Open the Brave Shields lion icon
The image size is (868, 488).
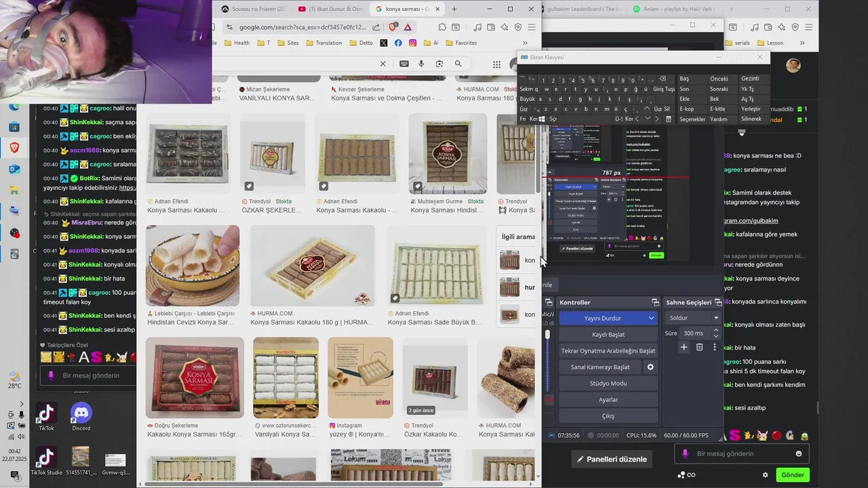click(393, 27)
